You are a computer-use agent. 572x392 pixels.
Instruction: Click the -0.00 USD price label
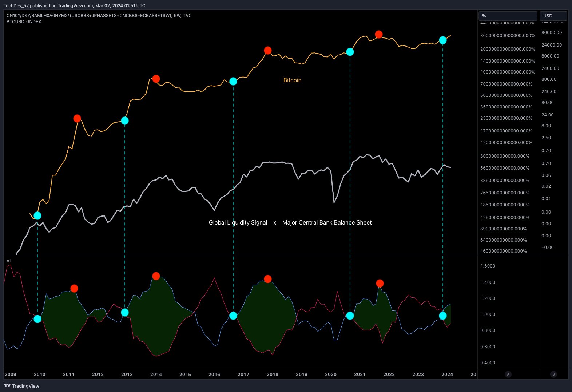[547, 248]
